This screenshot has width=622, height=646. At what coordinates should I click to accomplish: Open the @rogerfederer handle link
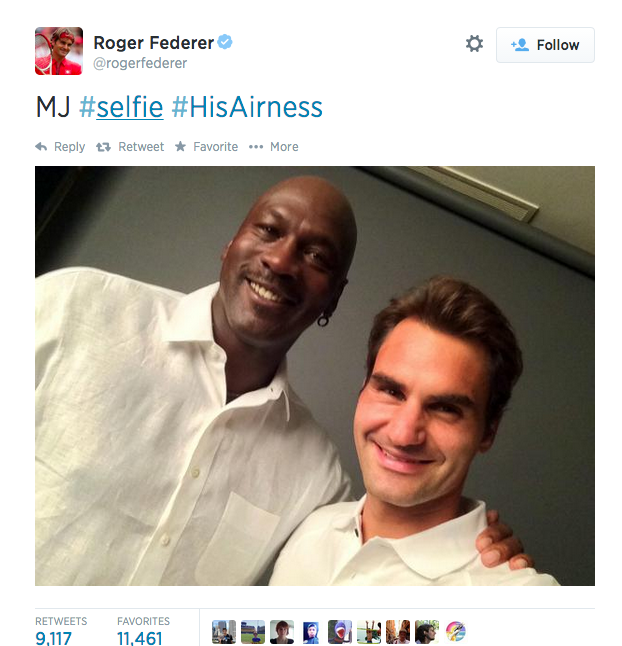pyautogui.click(x=140, y=63)
